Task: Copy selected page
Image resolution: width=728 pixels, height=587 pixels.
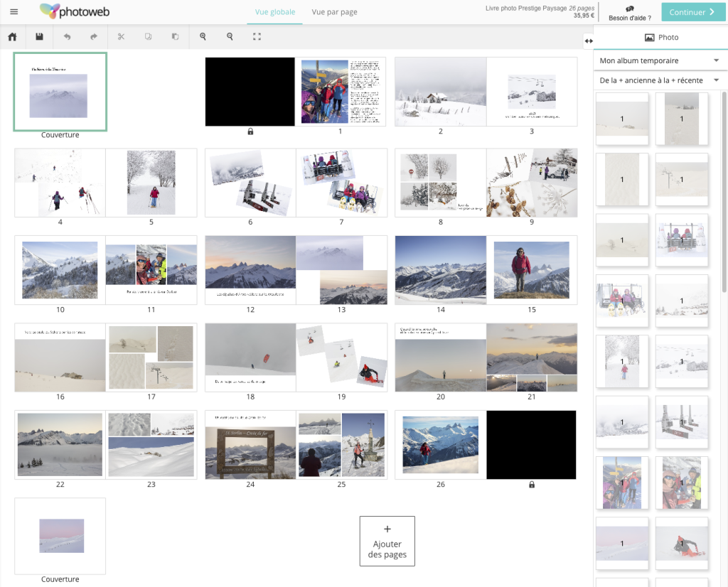Action: [148, 37]
